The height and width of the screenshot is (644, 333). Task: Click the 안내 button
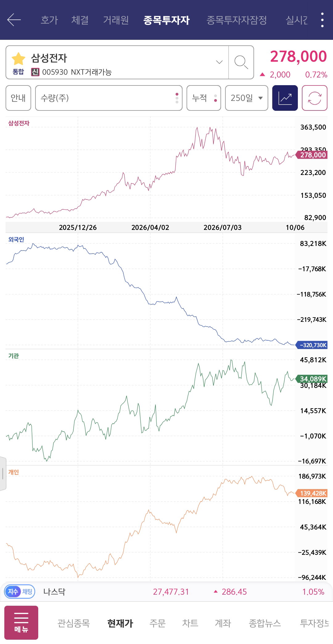18,98
